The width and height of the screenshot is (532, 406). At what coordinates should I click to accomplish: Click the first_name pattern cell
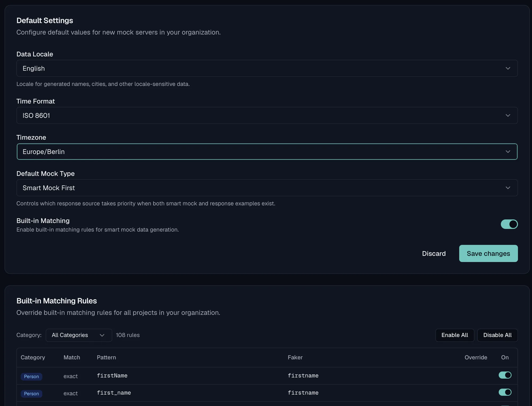[x=114, y=393]
